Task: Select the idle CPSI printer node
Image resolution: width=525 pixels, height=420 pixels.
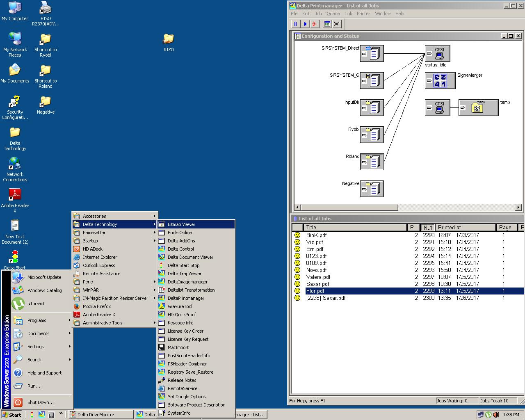Action: pos(438,54)
